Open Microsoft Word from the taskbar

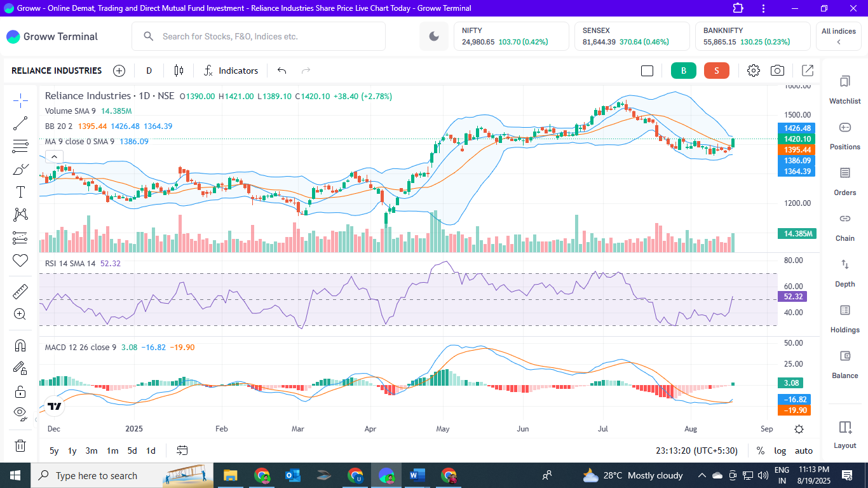(x=417, y=475)
